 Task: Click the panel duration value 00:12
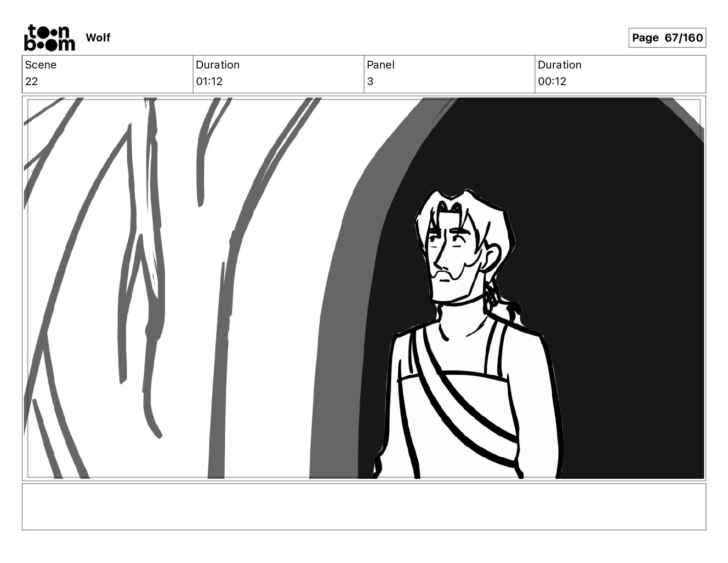coord(552,81)
